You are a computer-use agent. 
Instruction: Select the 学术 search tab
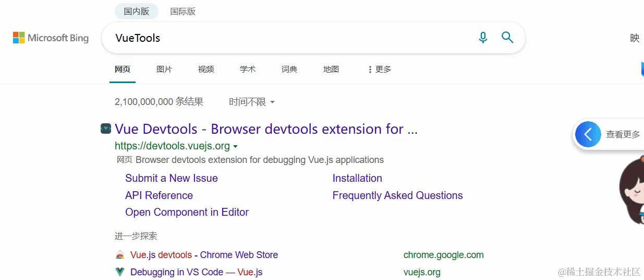point(248,69)
